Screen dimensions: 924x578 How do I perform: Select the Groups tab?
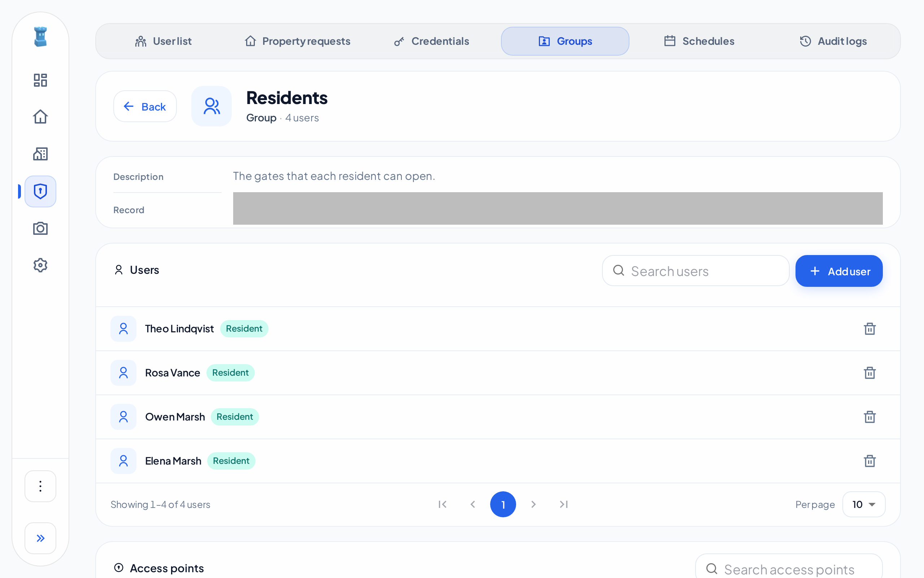[x=565, y=41]
